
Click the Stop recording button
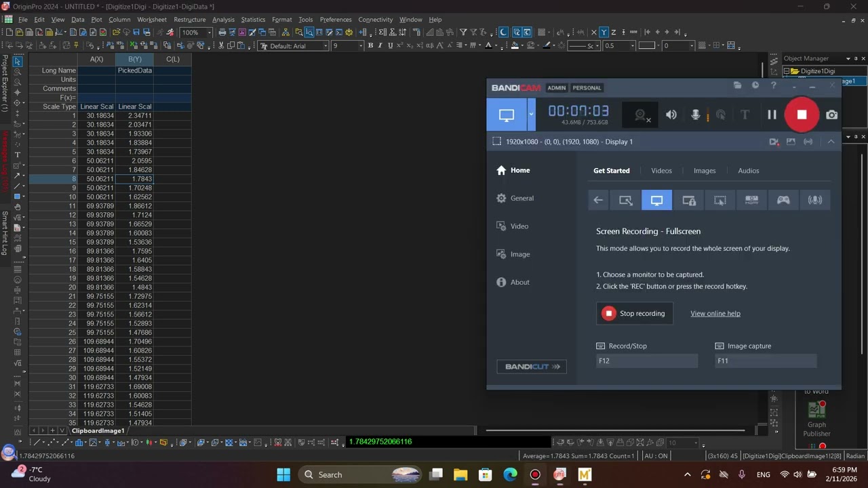pos(635,313)
